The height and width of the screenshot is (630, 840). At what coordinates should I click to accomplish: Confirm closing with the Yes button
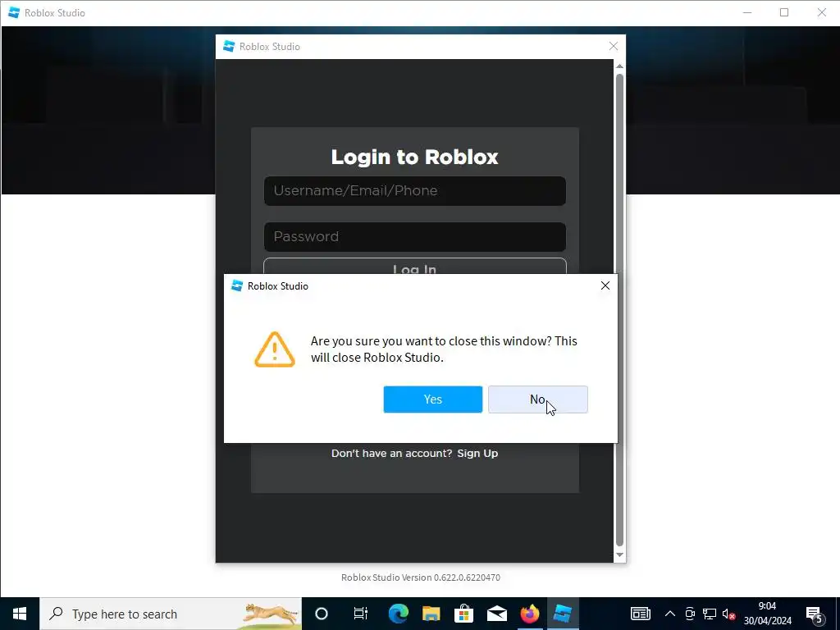(432, 399)
